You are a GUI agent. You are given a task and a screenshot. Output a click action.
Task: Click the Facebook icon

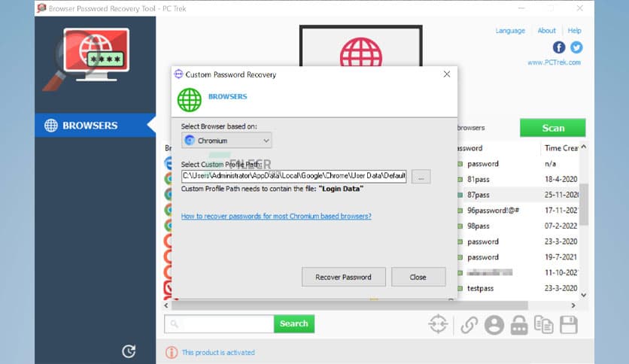(x=559, y=47)
